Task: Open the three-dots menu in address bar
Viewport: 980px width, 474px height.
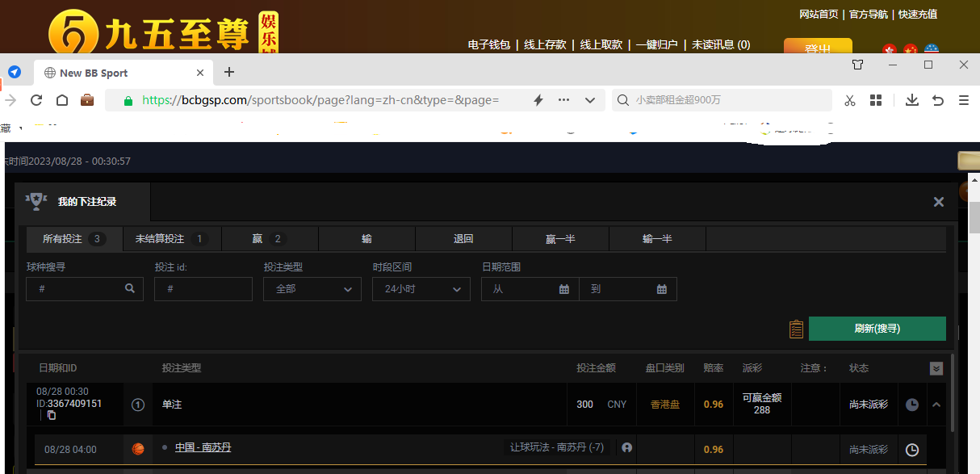Action: coord(563,100)
